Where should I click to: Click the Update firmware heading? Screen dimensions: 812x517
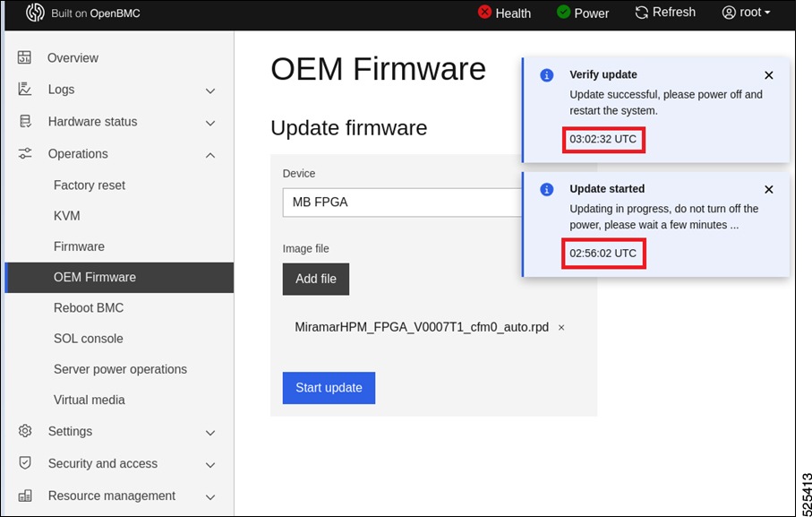349,128
